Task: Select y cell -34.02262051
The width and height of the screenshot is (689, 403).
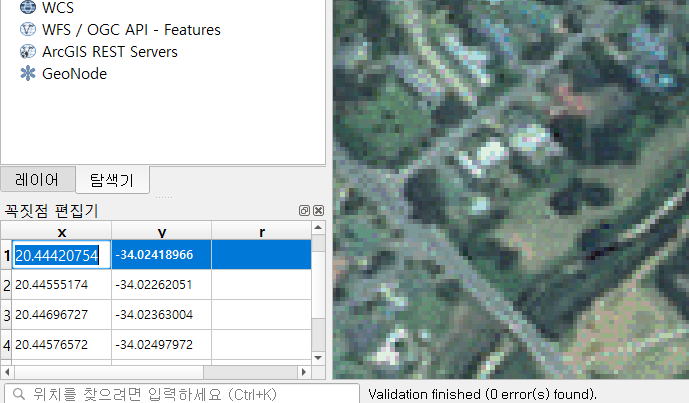Action: click(x=161, y=285)
